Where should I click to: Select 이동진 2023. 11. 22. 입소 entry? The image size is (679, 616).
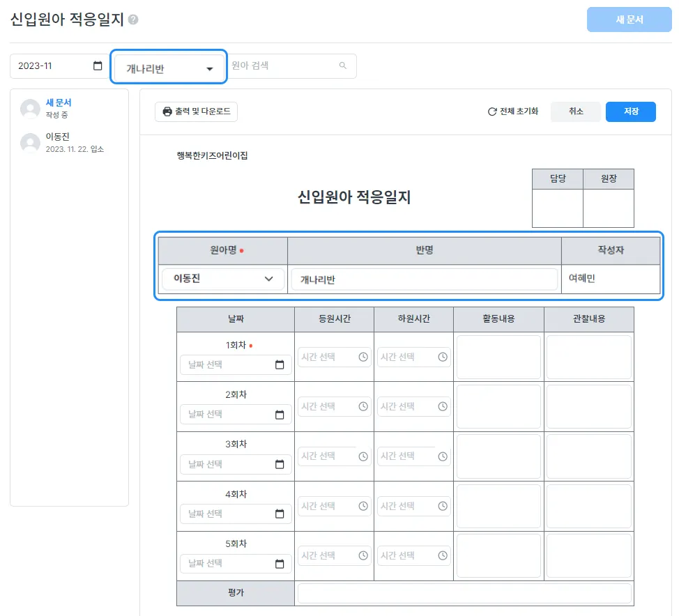69,143
